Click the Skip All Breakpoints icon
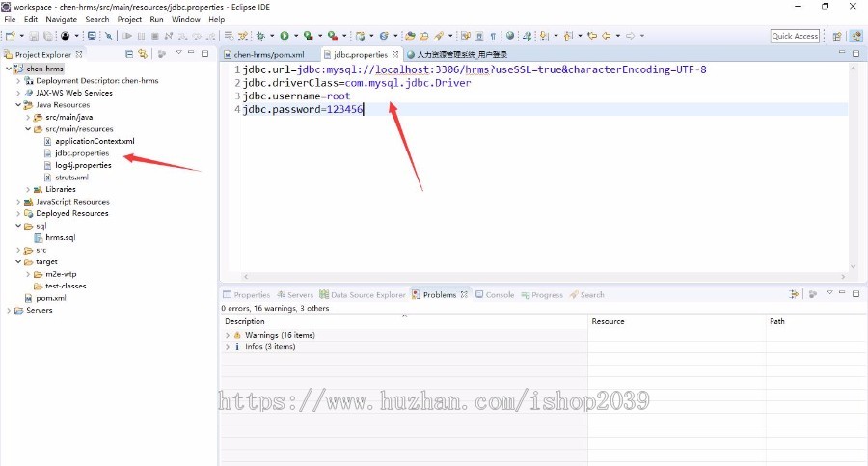This screenshot has height=466, width=868. tap(108, 36)
